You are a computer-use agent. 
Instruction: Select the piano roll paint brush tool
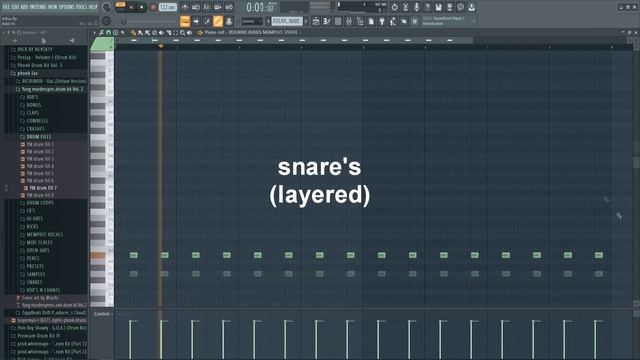coord(140,33)
